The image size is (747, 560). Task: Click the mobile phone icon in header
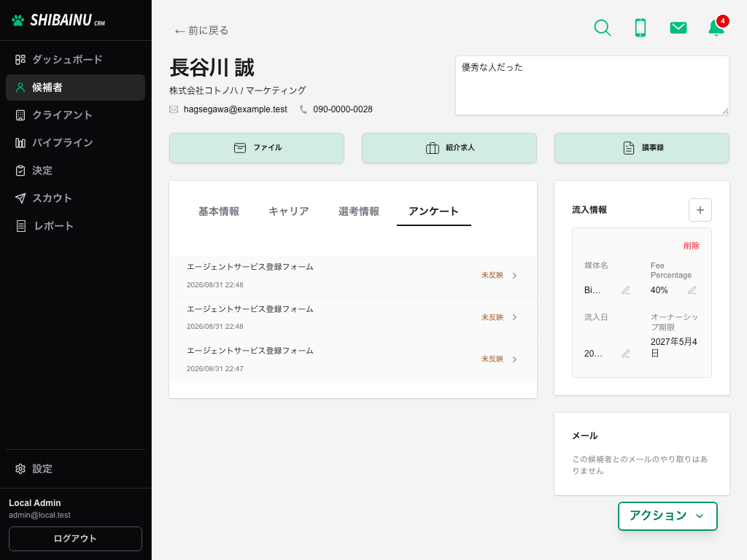coord(640,28)
